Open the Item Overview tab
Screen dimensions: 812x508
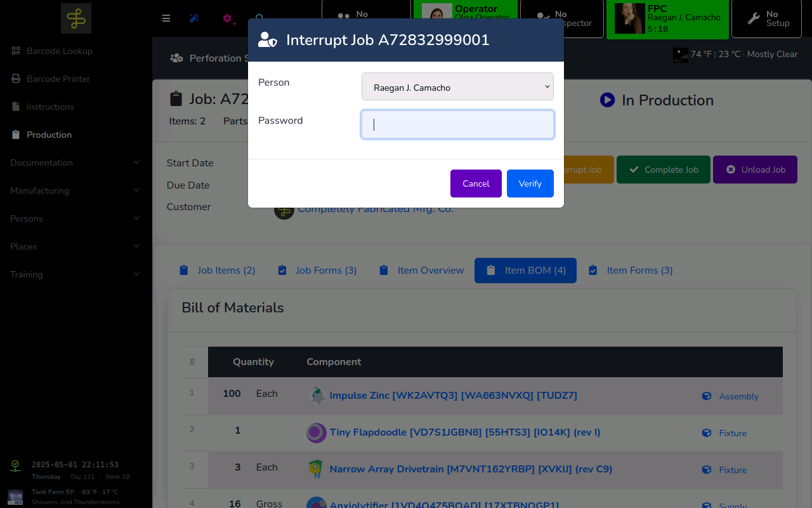click(422, 271)
